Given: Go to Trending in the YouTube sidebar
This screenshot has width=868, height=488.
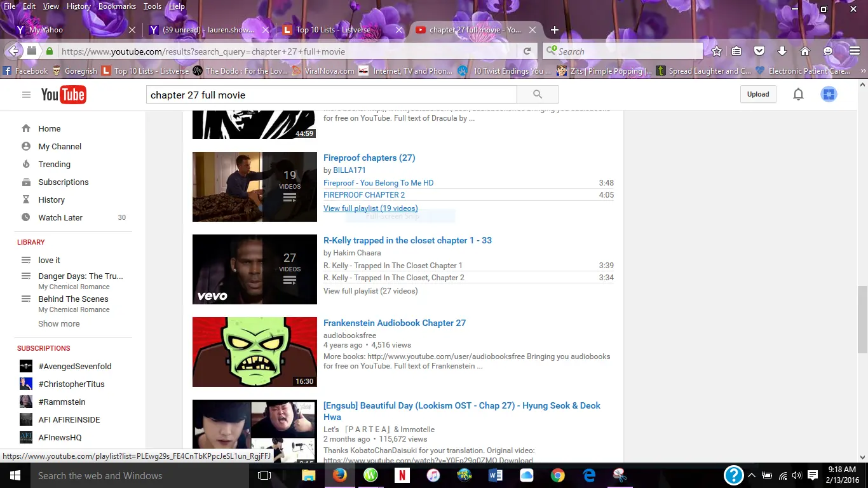Looking at the screenshot, I should 54,164.
